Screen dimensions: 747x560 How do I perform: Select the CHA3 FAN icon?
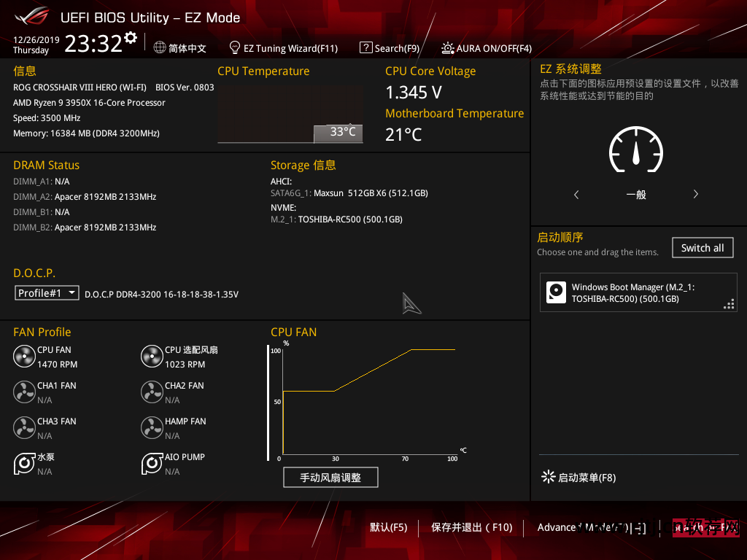[24, 427]
